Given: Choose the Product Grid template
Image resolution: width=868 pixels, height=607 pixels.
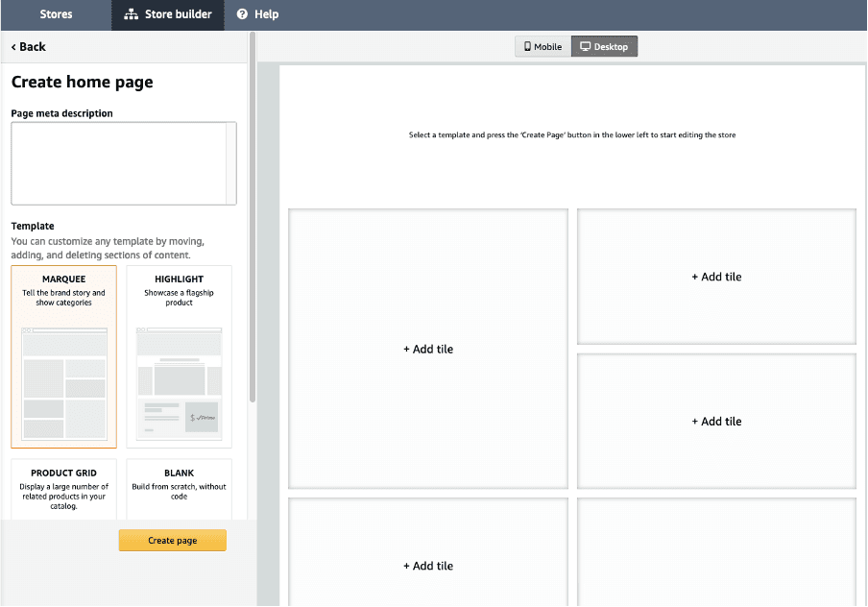Looking at the screenshot, I should [64, 489].
